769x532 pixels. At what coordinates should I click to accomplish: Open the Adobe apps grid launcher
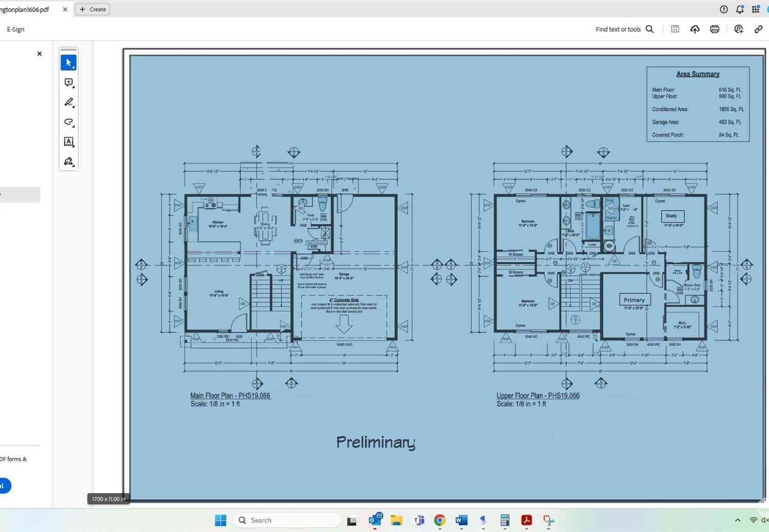756,9
